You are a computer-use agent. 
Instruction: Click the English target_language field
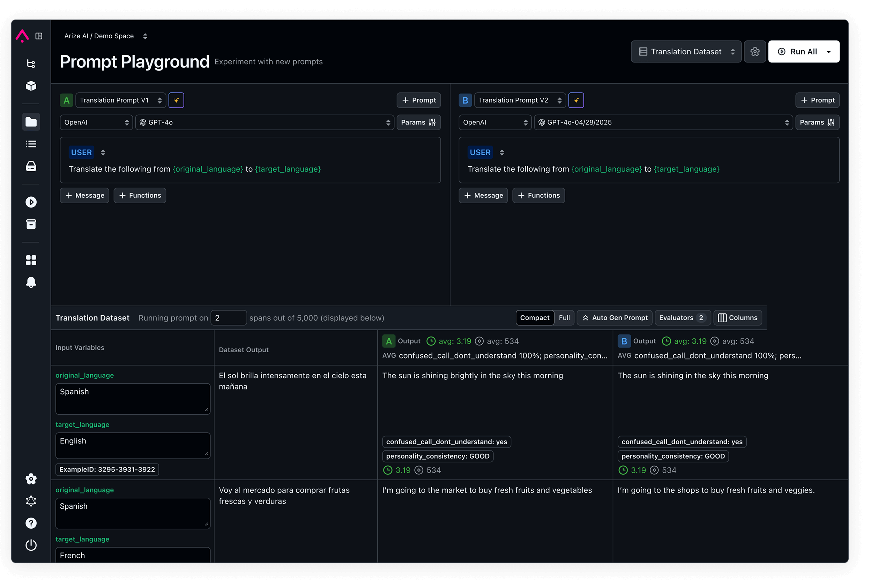[x=133, y=446]
